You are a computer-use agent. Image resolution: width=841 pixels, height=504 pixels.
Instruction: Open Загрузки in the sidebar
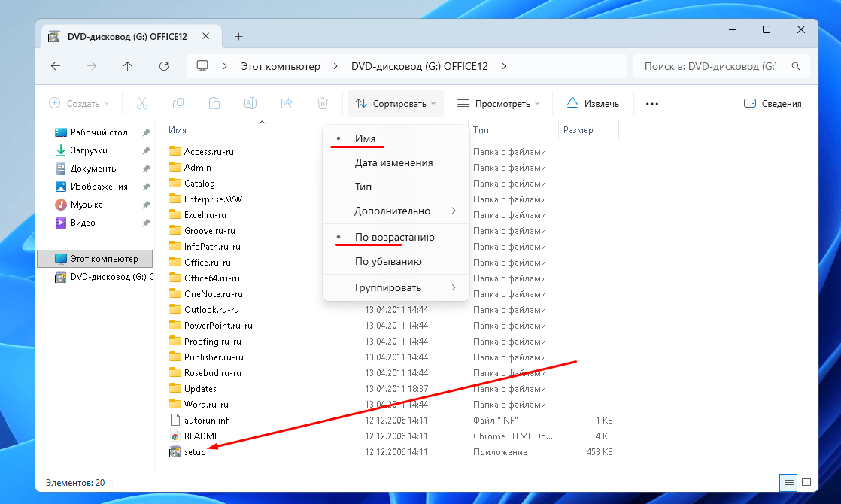[x=89, y=150]
